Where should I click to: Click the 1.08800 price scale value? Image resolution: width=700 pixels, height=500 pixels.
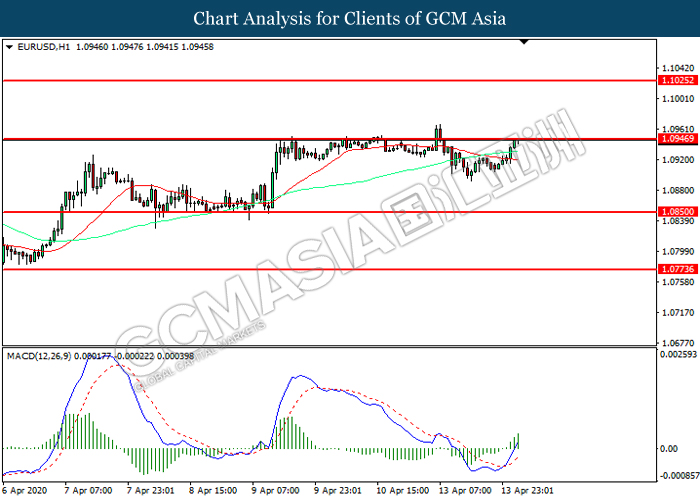[x=678, y=191]
